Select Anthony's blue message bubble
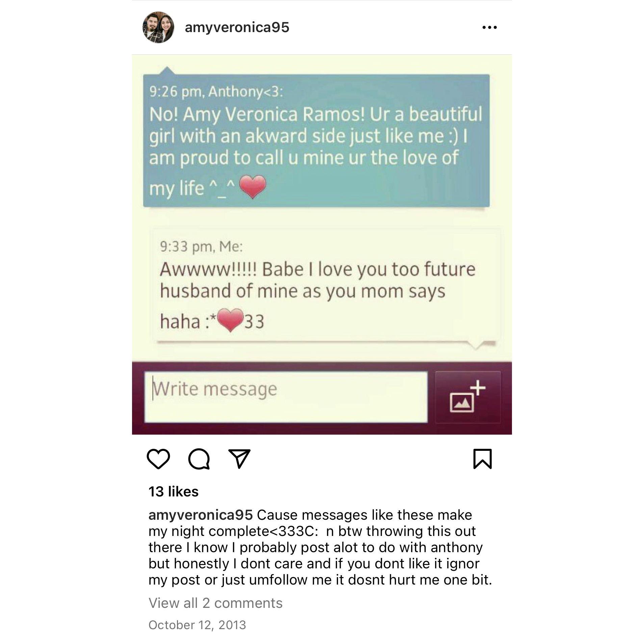644x644 pixels. point(316,140)
